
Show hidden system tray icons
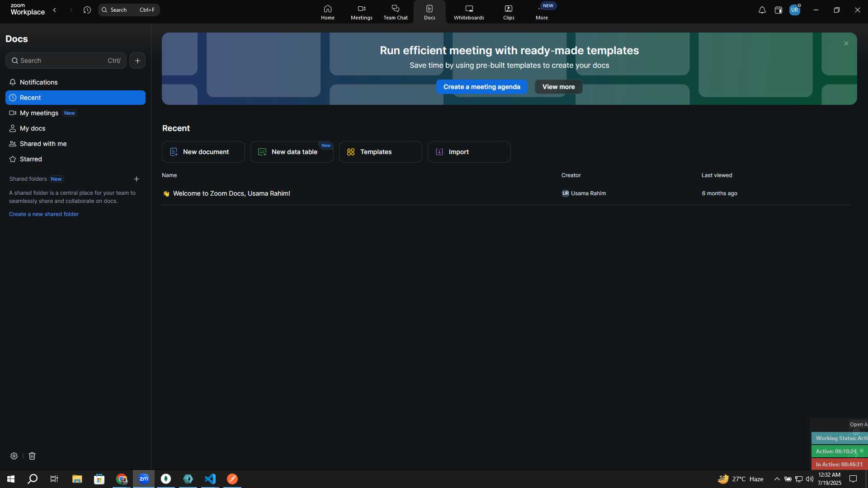[x=777, y=479]
